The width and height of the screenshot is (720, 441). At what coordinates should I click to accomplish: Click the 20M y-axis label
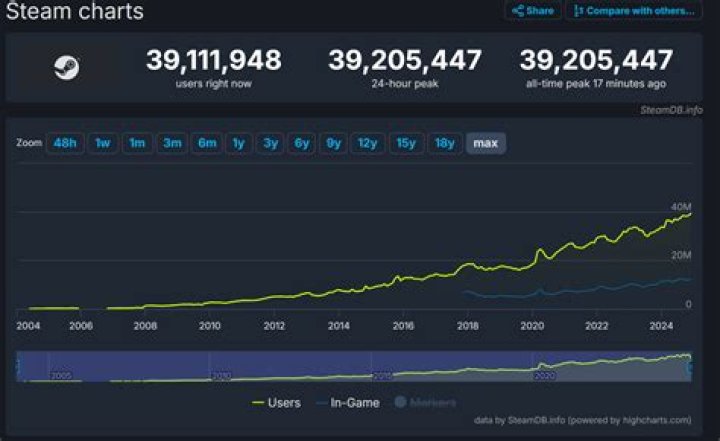[x=681, y=255]
